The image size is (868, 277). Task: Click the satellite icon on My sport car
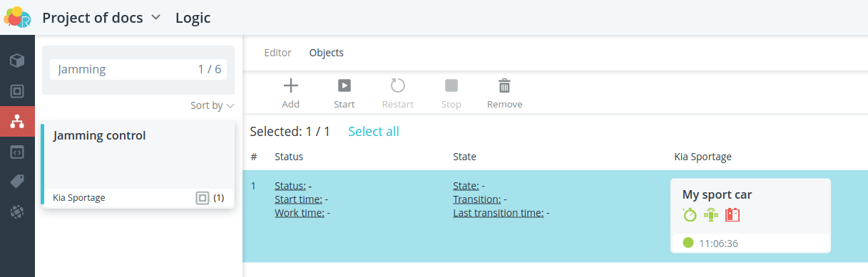tap(711, 214)
